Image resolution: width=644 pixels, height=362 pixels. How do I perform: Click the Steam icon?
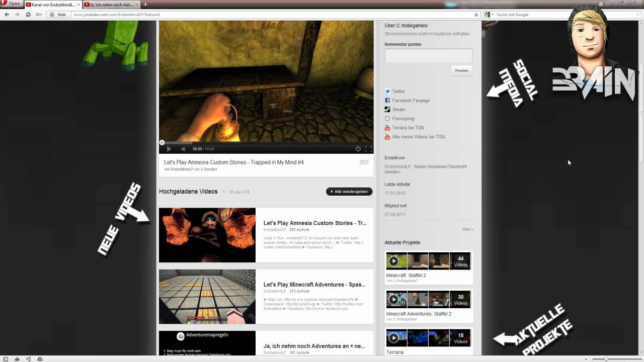tap(387, 110)
